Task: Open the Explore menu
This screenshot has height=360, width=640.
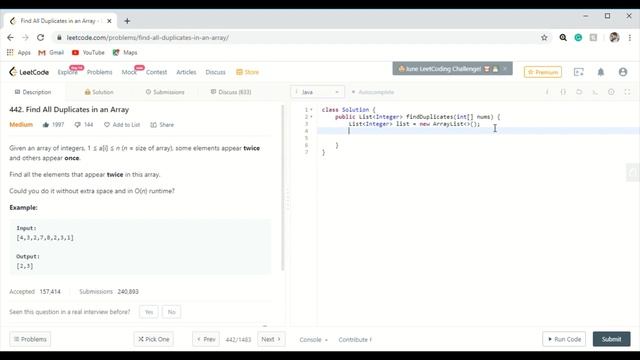Action: tap(67, 72)
